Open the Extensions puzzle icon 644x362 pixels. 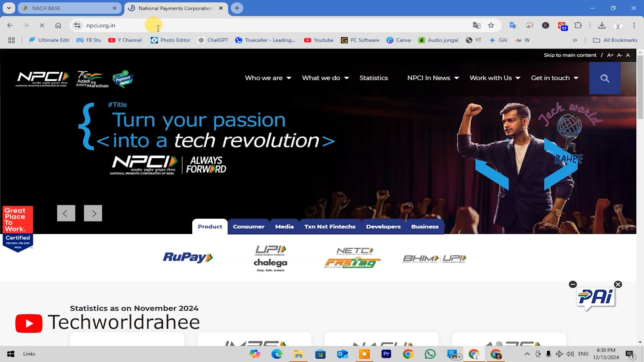coord(578,25)
